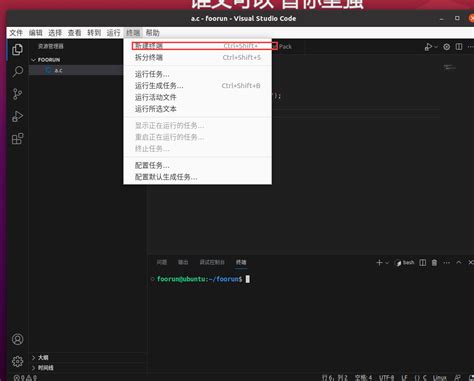This screenshot has height=381, width=474.
Task: Click the editor minimap preview
Action: [x=449, y=68]
